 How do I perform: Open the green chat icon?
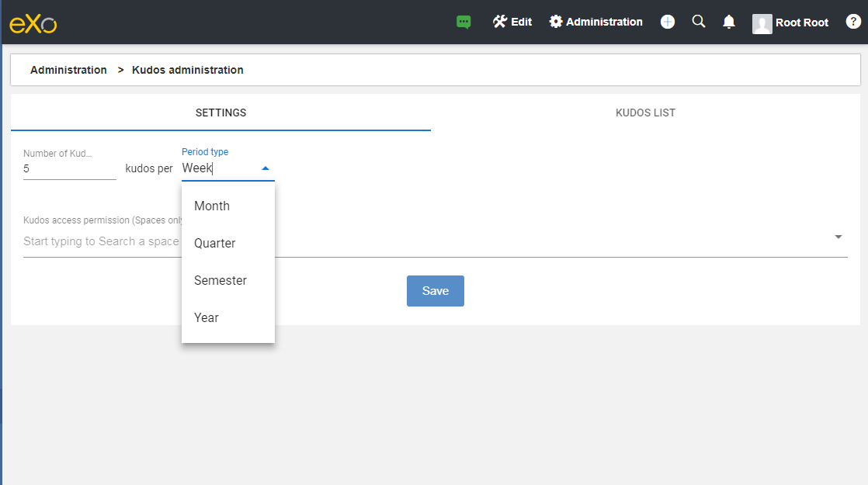coord(464,23)
